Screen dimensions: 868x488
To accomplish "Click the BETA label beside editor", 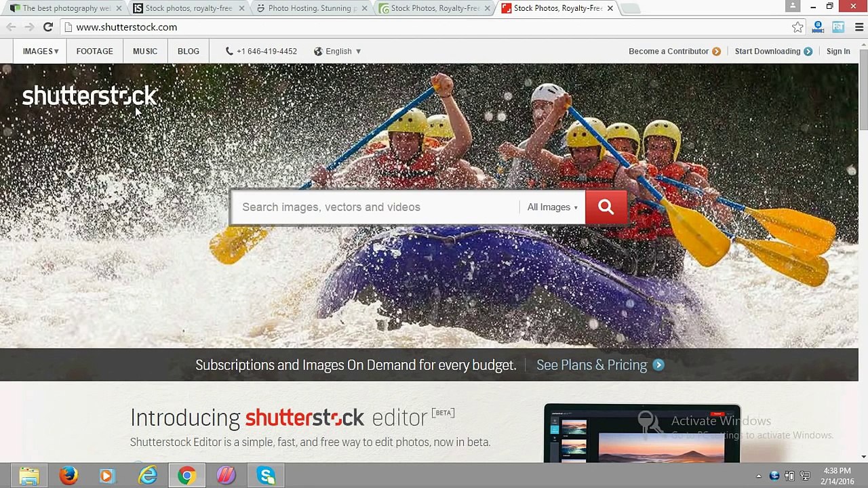I will click(443, 412).
